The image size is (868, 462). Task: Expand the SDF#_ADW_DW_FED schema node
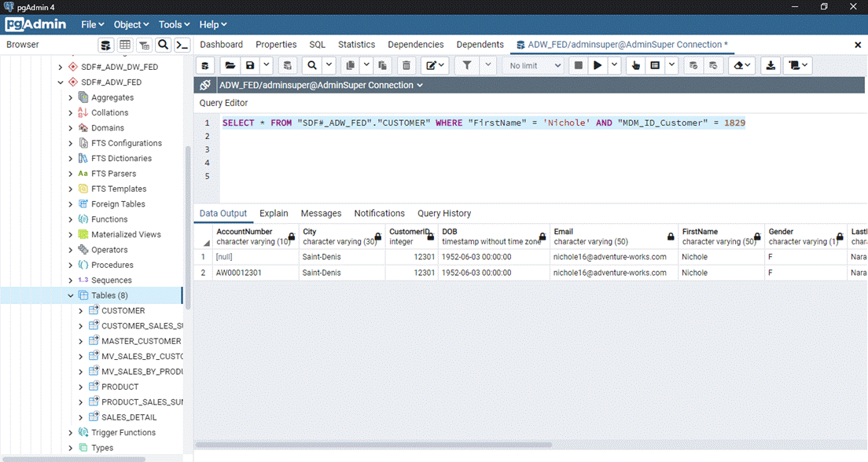pos(61,67)
